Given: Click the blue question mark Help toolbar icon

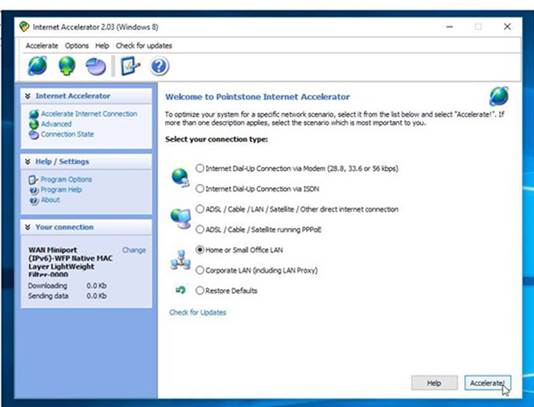Looking at the screenshot, I should pos(159,66).
